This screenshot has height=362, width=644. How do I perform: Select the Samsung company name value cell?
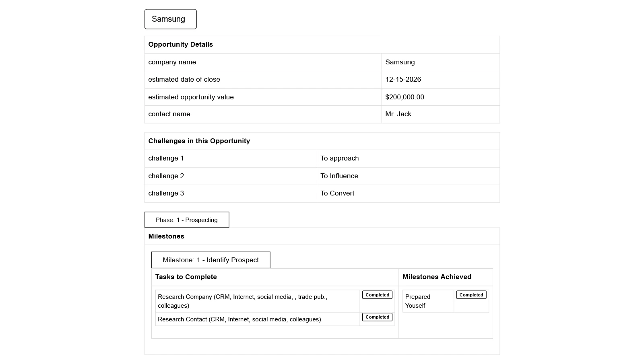[400, 62]
